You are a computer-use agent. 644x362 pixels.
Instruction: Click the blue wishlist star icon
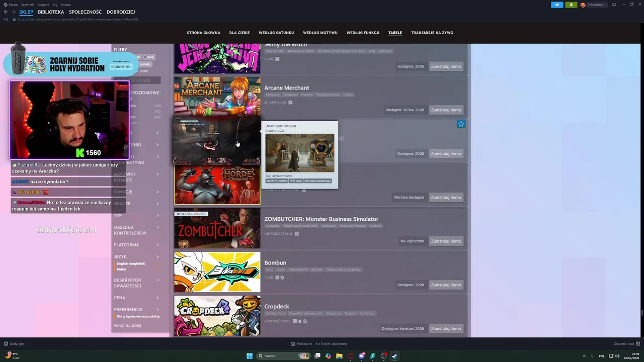click(461, 124)
